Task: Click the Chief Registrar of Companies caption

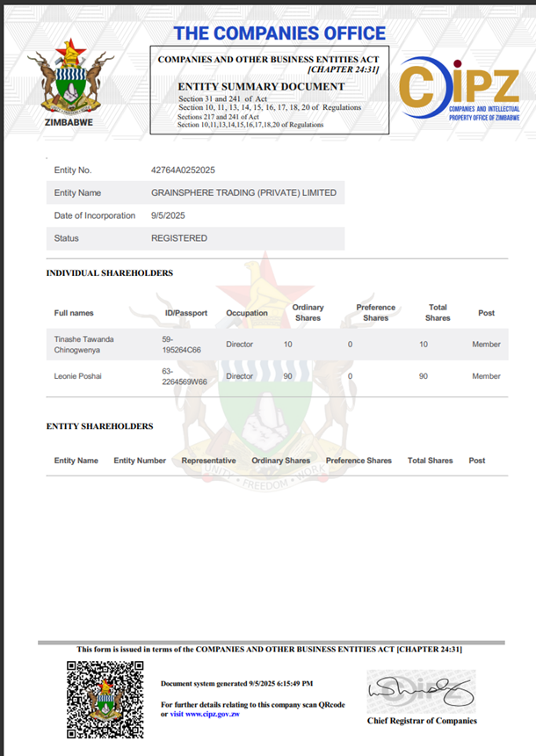Action: 422,721
